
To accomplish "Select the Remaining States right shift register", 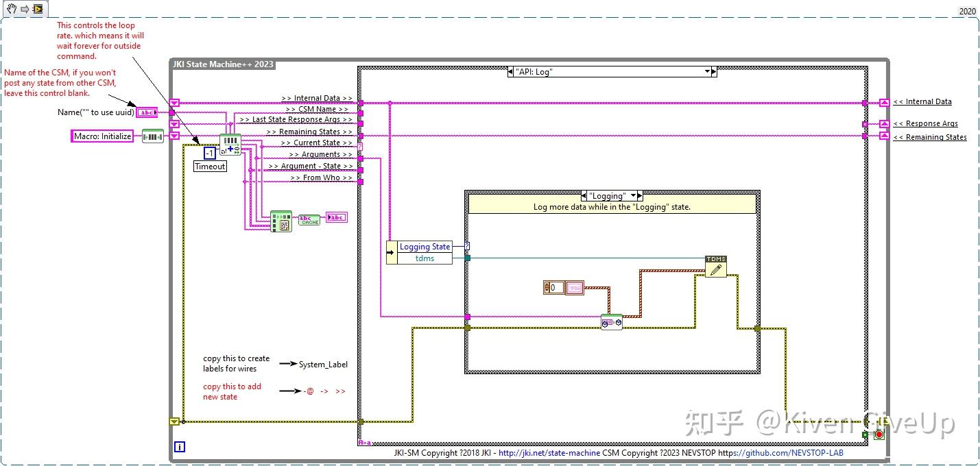I will coord(885,136).
